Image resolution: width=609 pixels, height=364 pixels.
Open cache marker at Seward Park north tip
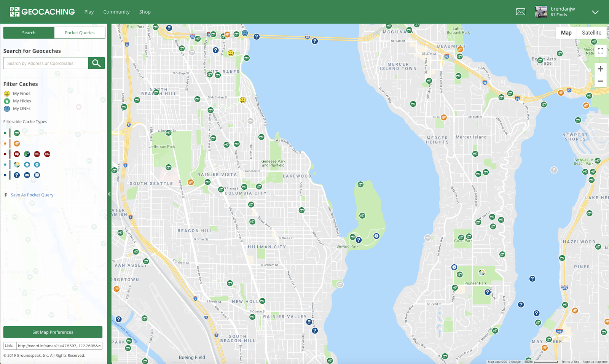(360, 184)
